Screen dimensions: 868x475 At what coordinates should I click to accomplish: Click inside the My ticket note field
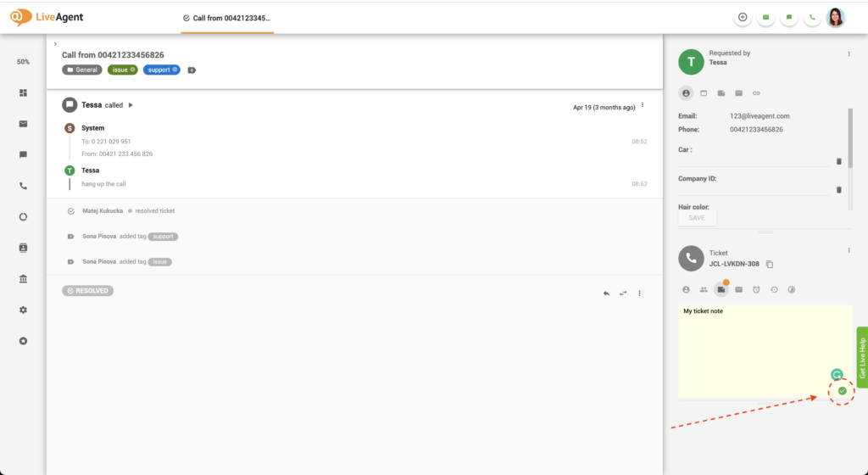pos(754,348)
